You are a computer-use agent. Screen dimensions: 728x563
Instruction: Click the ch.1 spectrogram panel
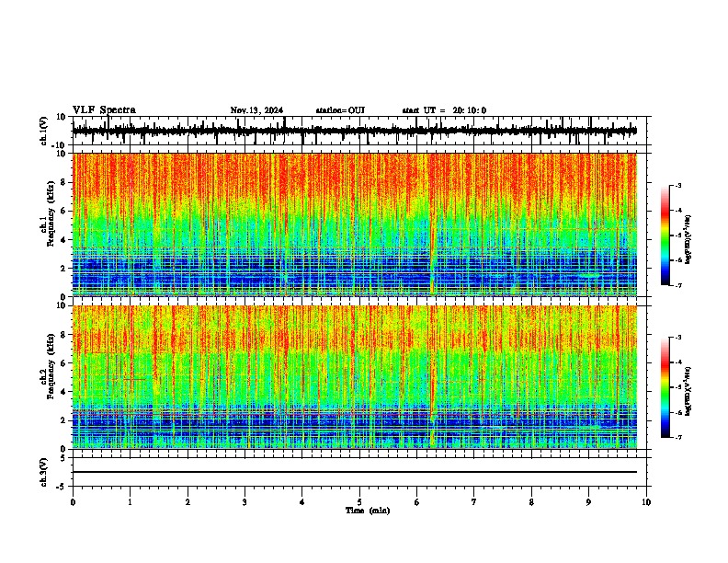click(355, 224)
